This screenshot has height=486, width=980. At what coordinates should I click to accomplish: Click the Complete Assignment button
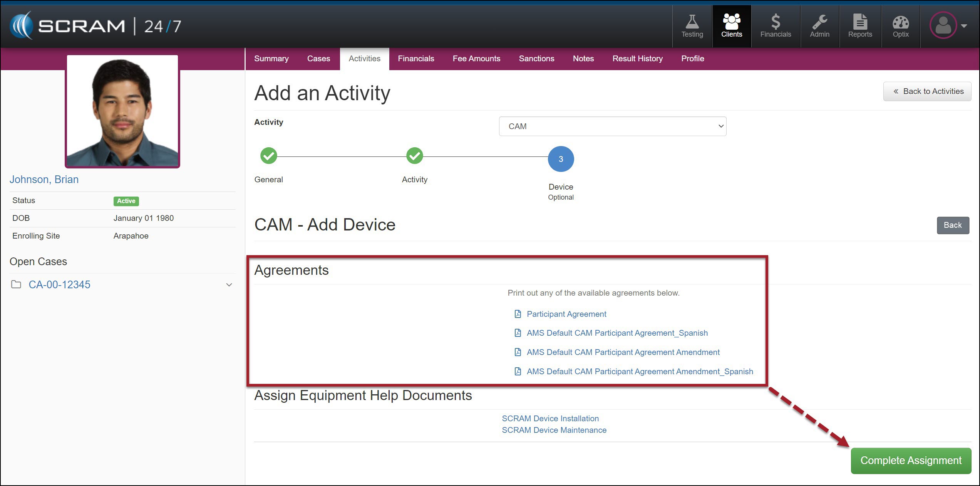tap(911, 461)
